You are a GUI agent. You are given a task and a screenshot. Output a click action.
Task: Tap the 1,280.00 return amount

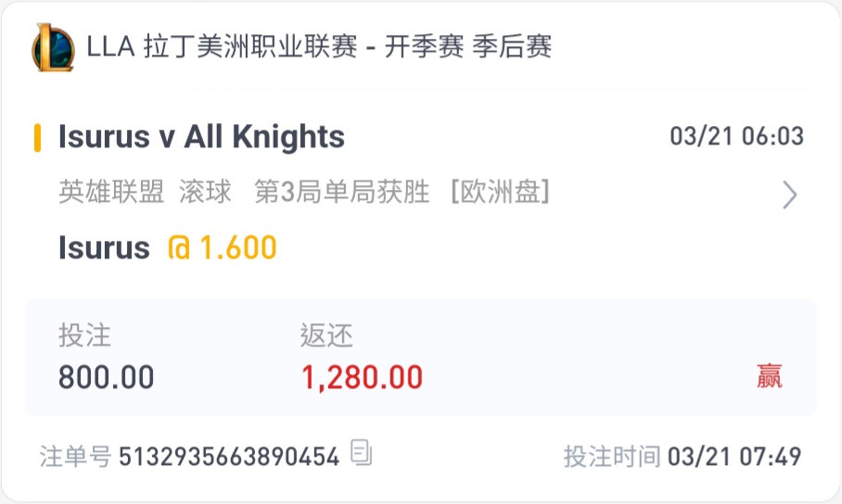(362, 377)
